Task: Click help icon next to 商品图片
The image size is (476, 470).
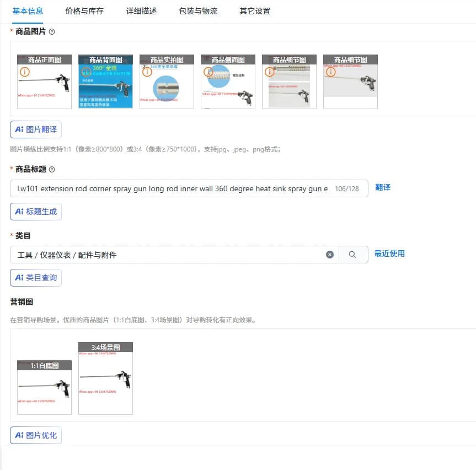Action: [52, 31]
